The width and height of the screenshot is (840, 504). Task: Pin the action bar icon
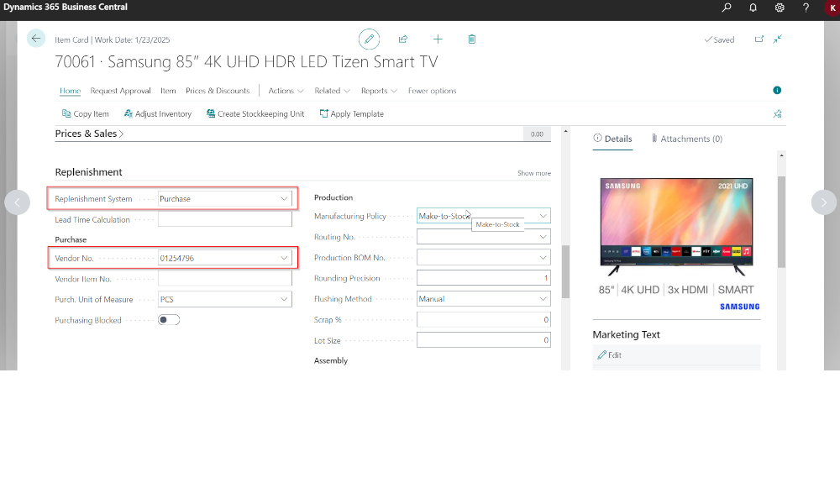(x=778, y=114)
